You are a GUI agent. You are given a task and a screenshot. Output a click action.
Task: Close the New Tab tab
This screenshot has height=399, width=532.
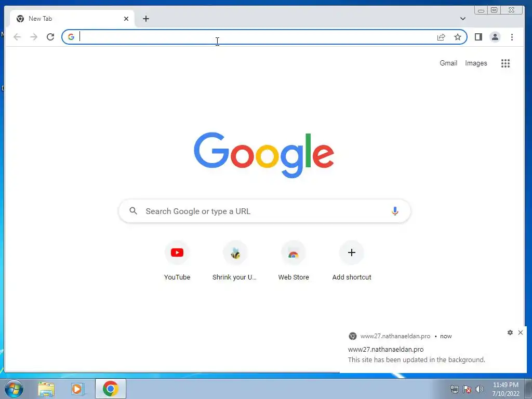126,19
